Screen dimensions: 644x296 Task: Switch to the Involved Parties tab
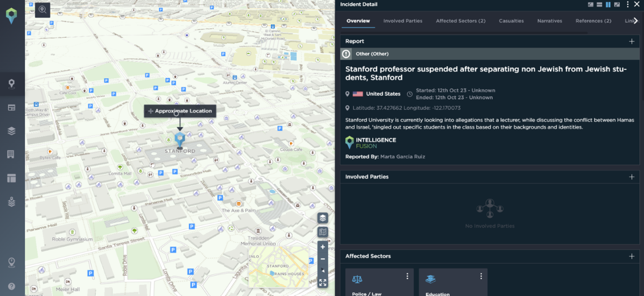[x=403, y=21]
